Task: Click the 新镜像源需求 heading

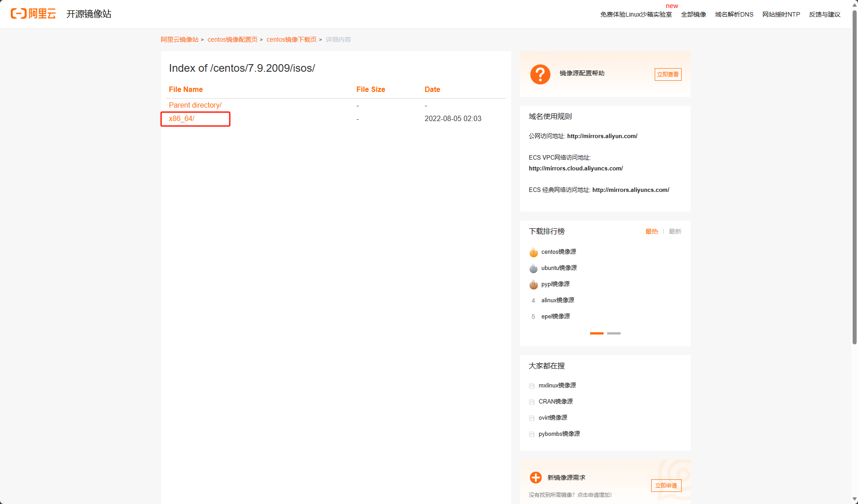Action: (566, 478)
